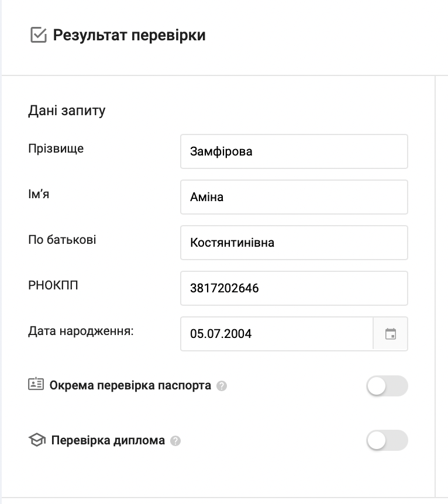
Task: Click the Окрема перевірка паспорта label
Action: point(130,386)
